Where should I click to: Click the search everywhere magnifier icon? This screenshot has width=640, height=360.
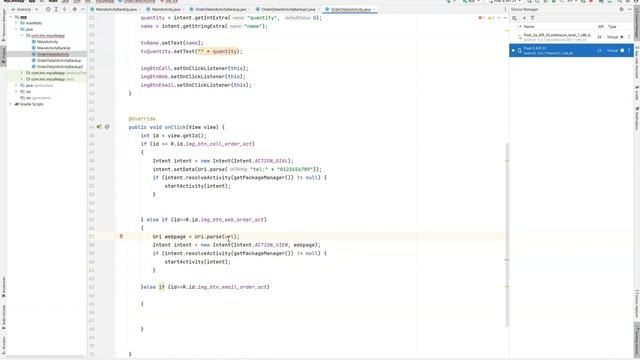pos(620,2)
